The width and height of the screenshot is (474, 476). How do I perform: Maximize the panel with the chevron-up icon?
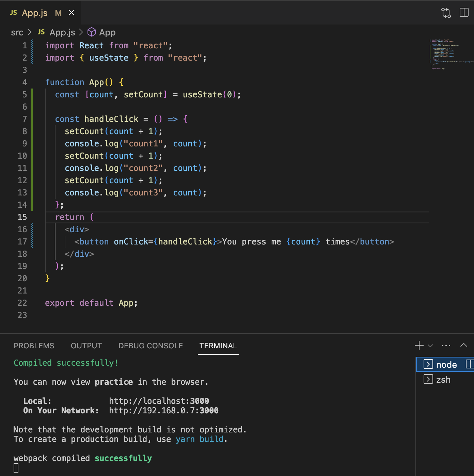coord(464,345)
